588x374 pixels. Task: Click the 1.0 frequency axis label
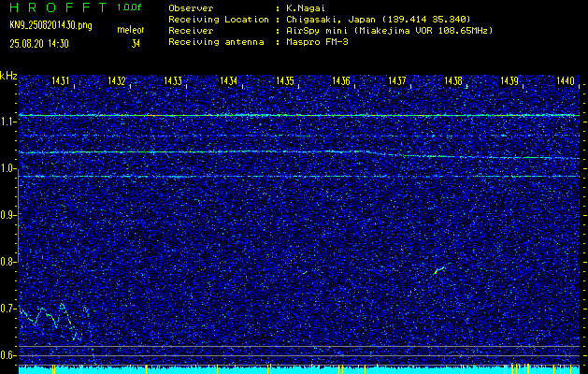(x=7, y=168)
